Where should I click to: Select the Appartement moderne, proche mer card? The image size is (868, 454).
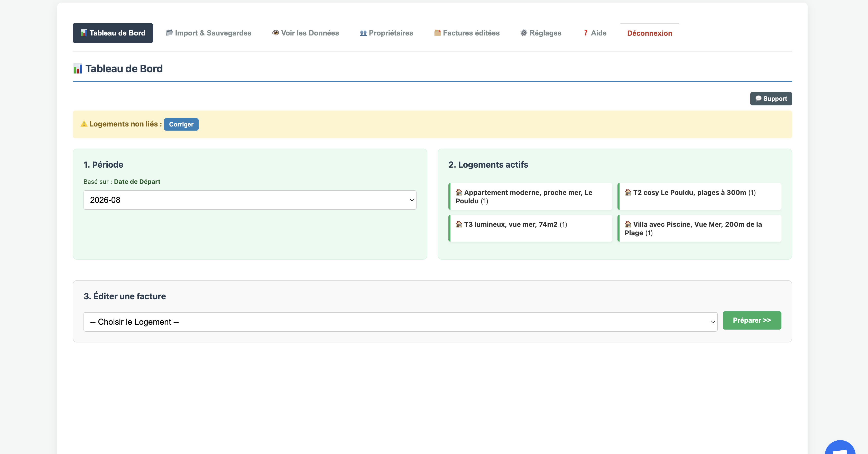click(530, 196)
